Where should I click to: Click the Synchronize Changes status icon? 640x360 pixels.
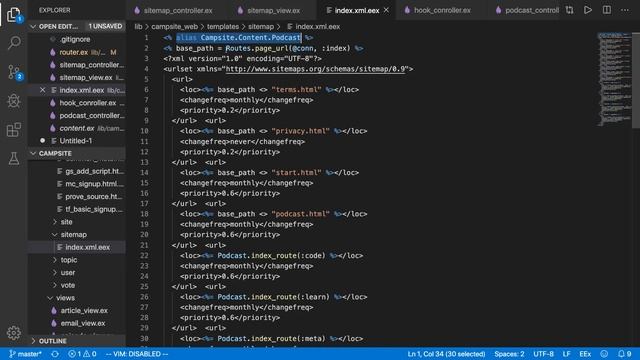tap(55, 354)
